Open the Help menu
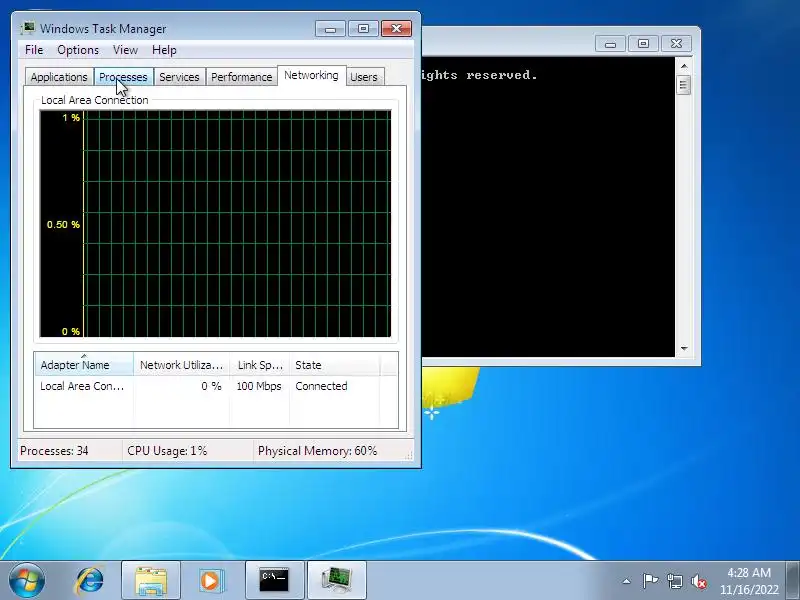The height and width of the screenshot is (600, 800). coord(164,50)
